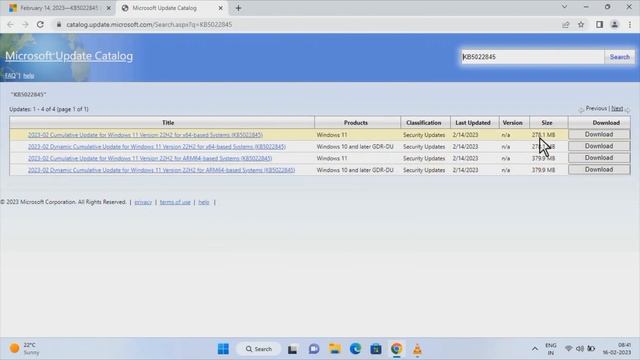Open the battery status icon

[591, 349]
